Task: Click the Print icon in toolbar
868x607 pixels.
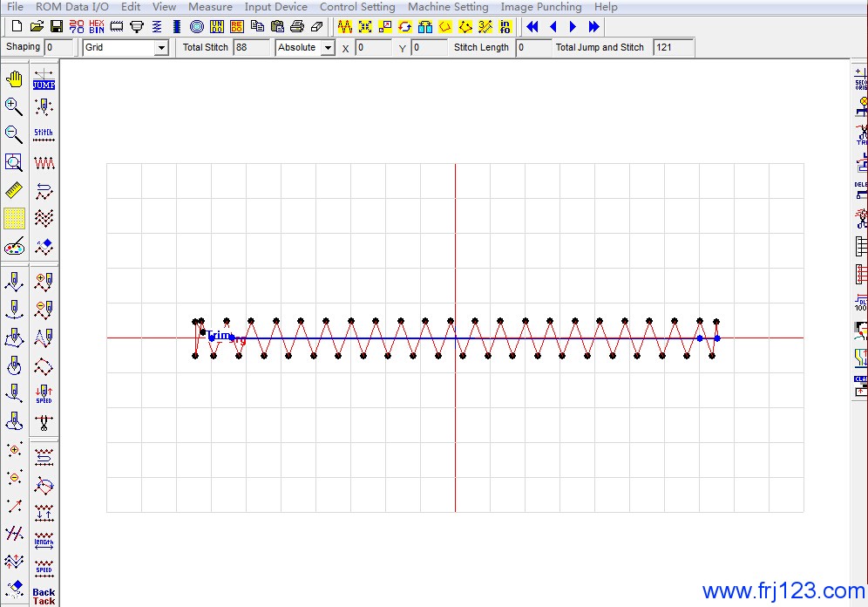Action: coord(297,27)
